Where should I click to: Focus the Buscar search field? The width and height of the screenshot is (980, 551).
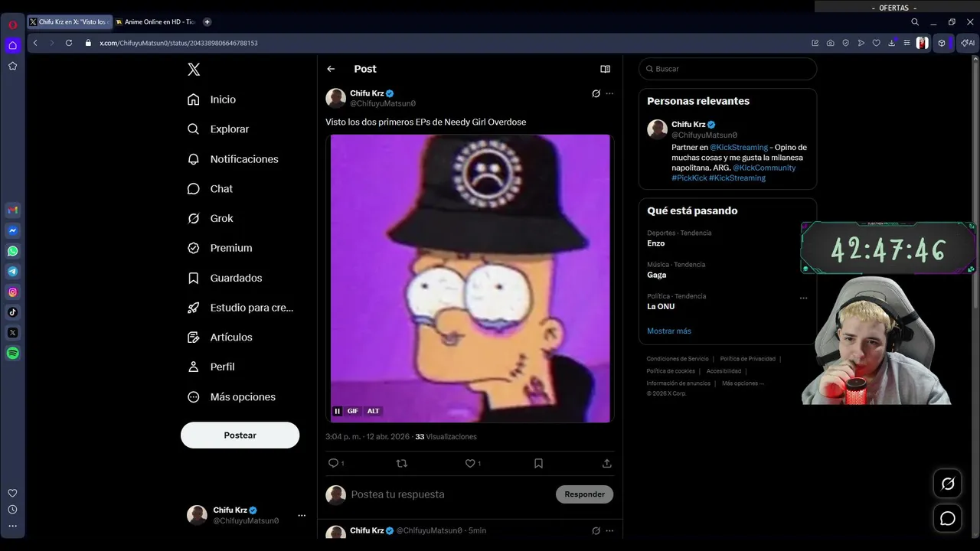[x=727, y=69]
